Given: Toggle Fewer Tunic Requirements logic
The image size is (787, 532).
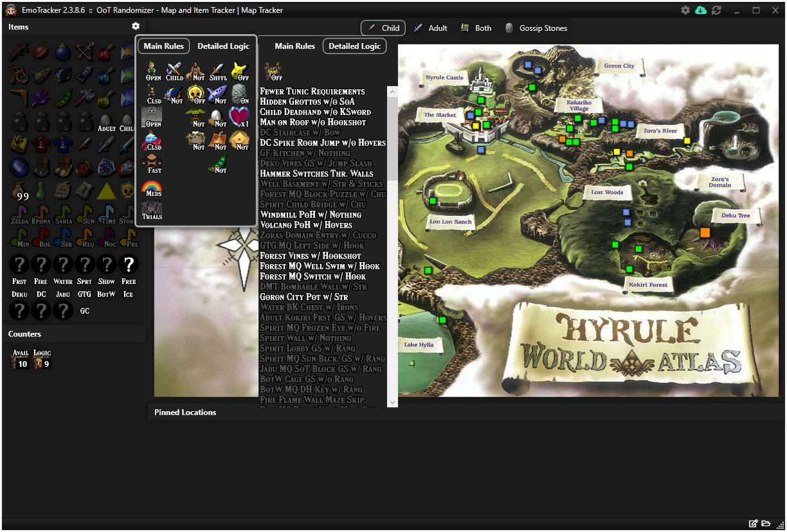Looking at the screenshot, I should [x=312, y=91].
